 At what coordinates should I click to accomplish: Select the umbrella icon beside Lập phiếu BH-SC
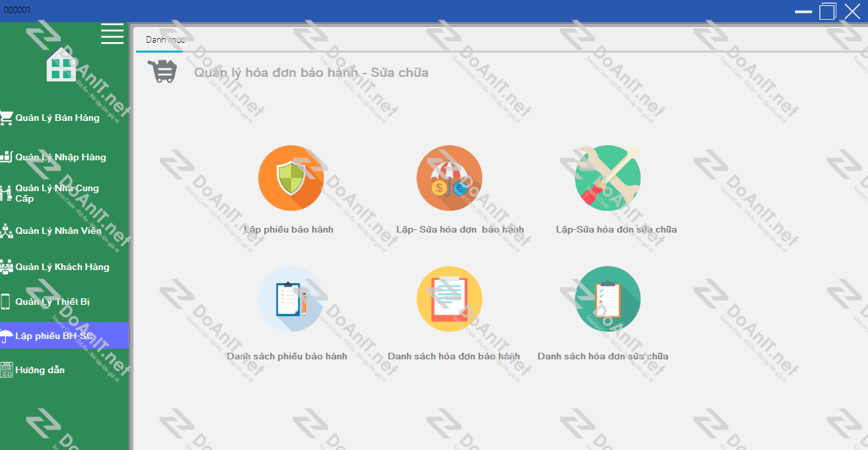(x=6, y=336)
